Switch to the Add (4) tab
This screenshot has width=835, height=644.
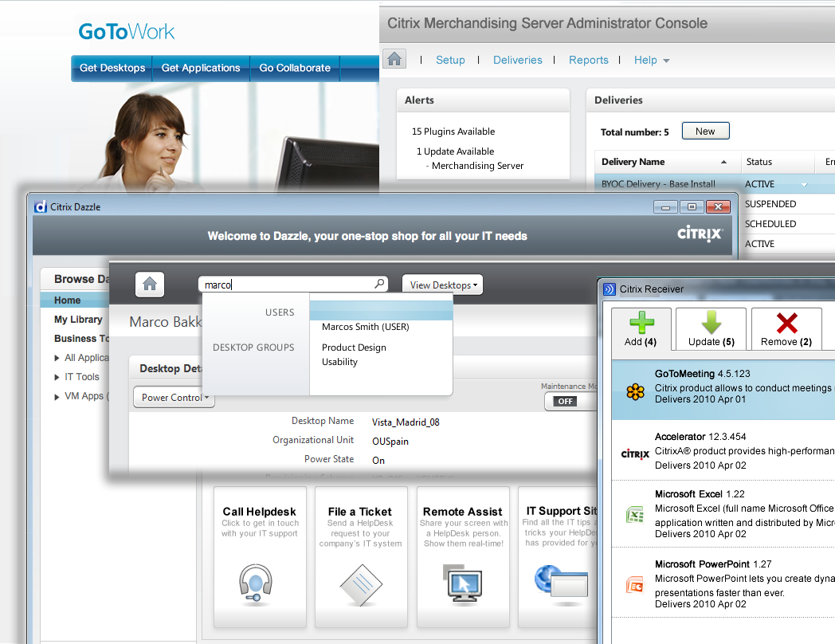point(641,329)
